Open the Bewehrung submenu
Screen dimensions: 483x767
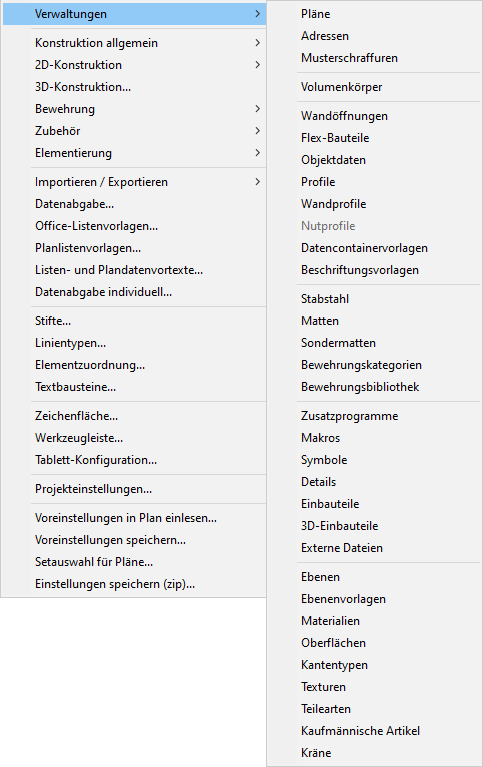[x=135, y=109]
